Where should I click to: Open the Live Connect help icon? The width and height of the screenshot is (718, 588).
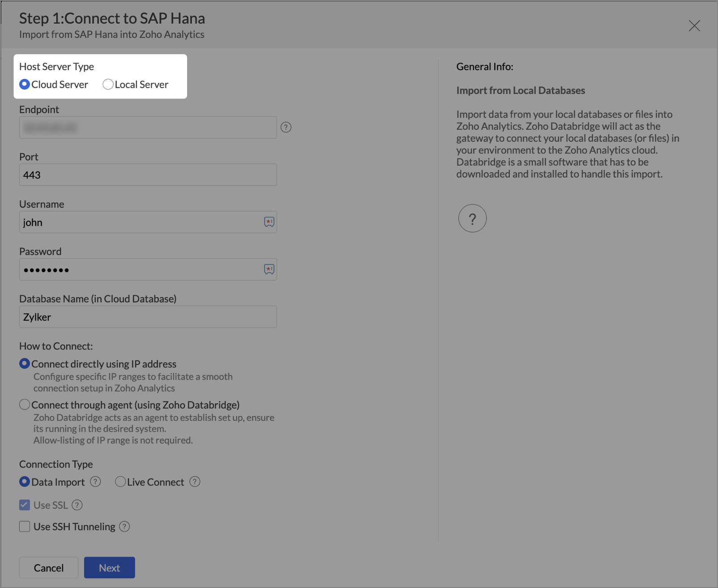195,482
